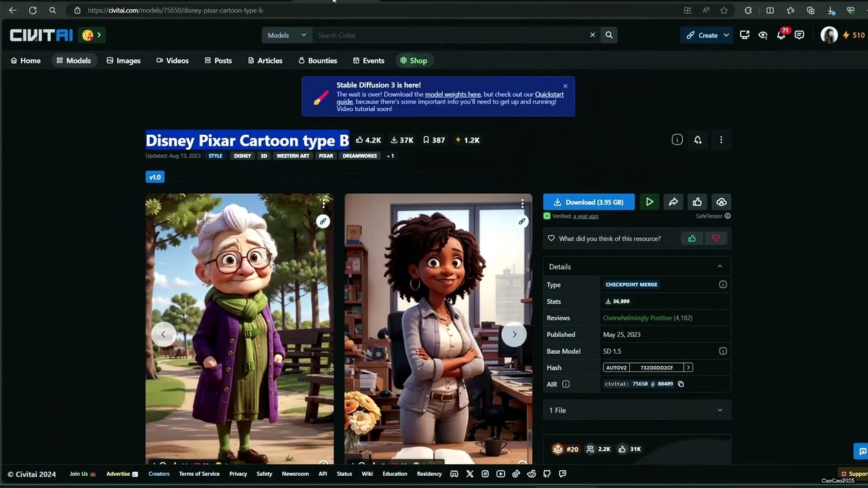Open the grandma cartoon preview image

[x=239, y=329]
